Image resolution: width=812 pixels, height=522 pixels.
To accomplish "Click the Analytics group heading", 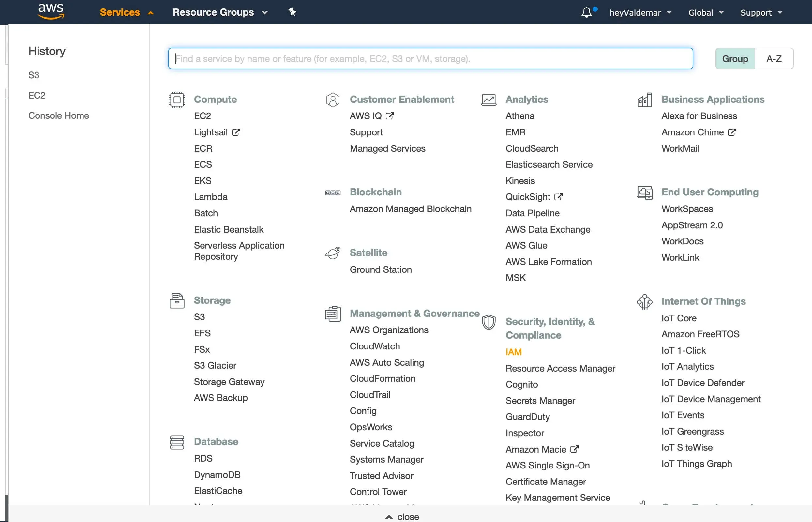I will (x=527, y=99).
